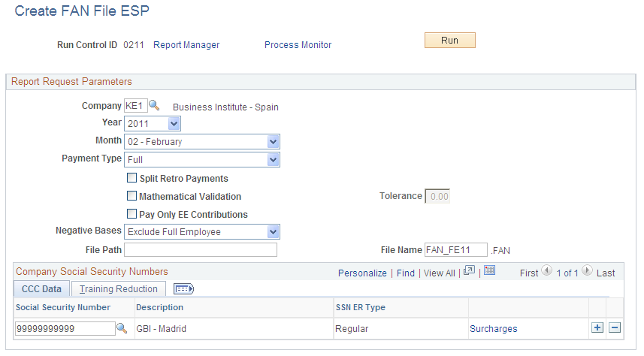Click the Report Request Parameters header

coord(71,81)
